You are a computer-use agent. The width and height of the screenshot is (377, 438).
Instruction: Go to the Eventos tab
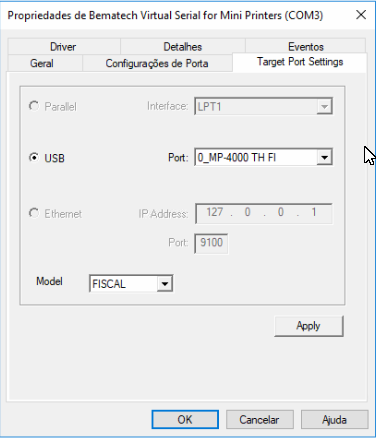tap(306, 47)
